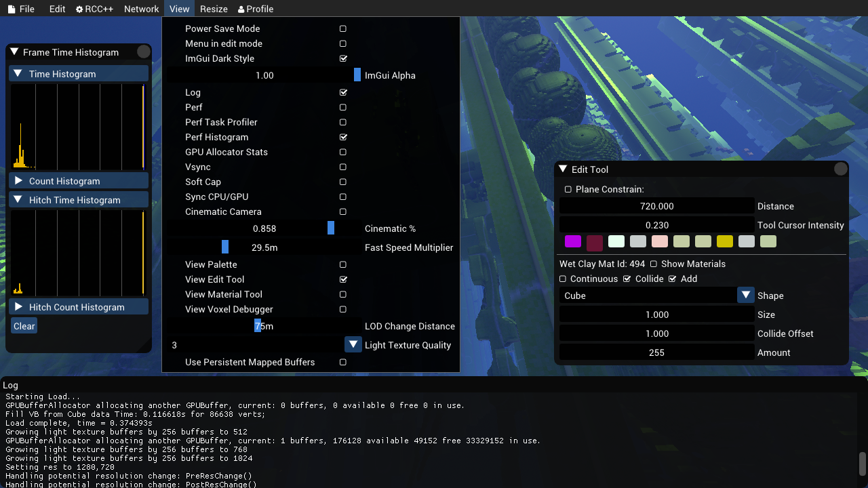
Task: Toggle Sync CPU/GPU checkbox
Action: tap(343, 197)
